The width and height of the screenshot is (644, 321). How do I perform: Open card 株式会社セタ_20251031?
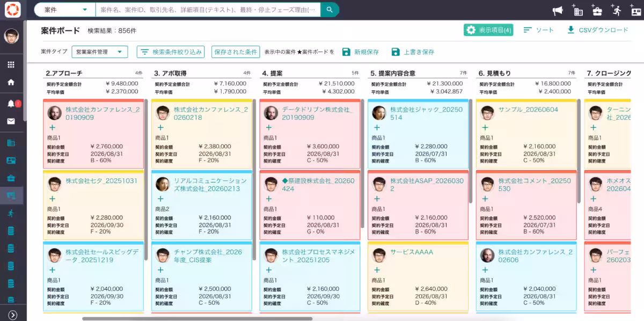93,205
